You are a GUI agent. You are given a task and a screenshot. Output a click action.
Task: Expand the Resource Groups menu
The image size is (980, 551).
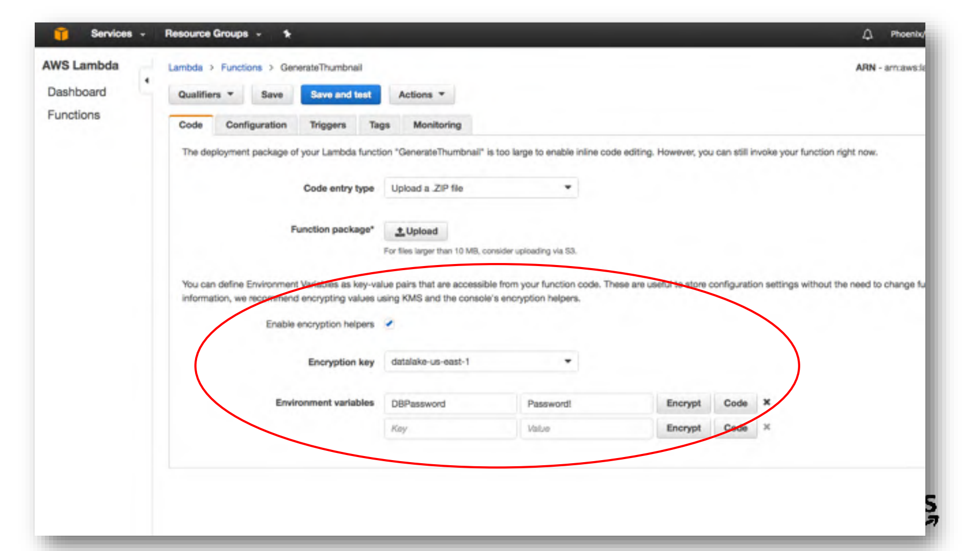[212, 34]
